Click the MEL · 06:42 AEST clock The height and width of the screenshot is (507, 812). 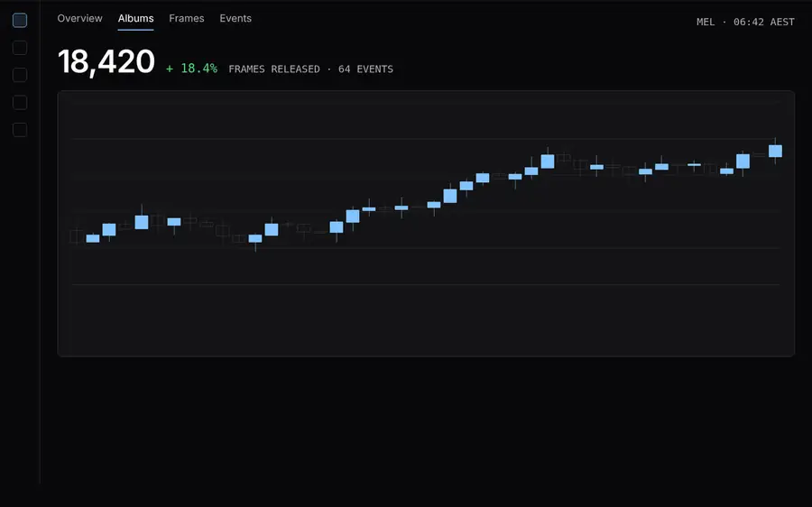click(x=745, y=22)
